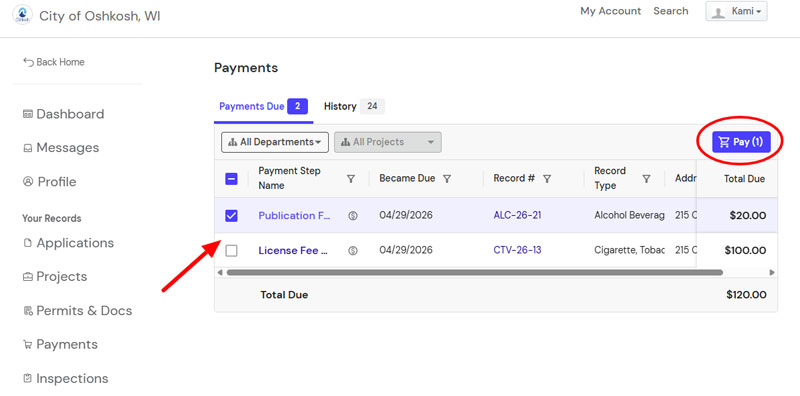Click the Dashboard icon in the sidebar
The height and width of the screenshot is (396, 800).
pyautogui.click(x=28, y=114)
